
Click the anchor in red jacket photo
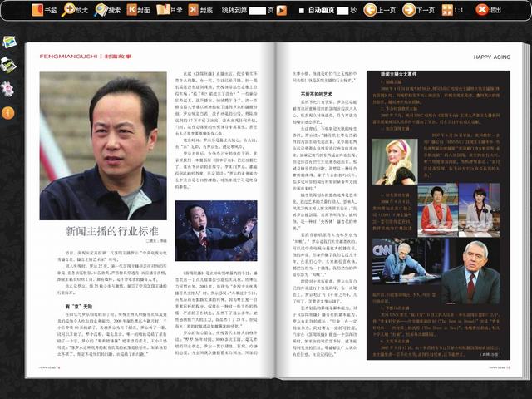(x=438, y=210)
